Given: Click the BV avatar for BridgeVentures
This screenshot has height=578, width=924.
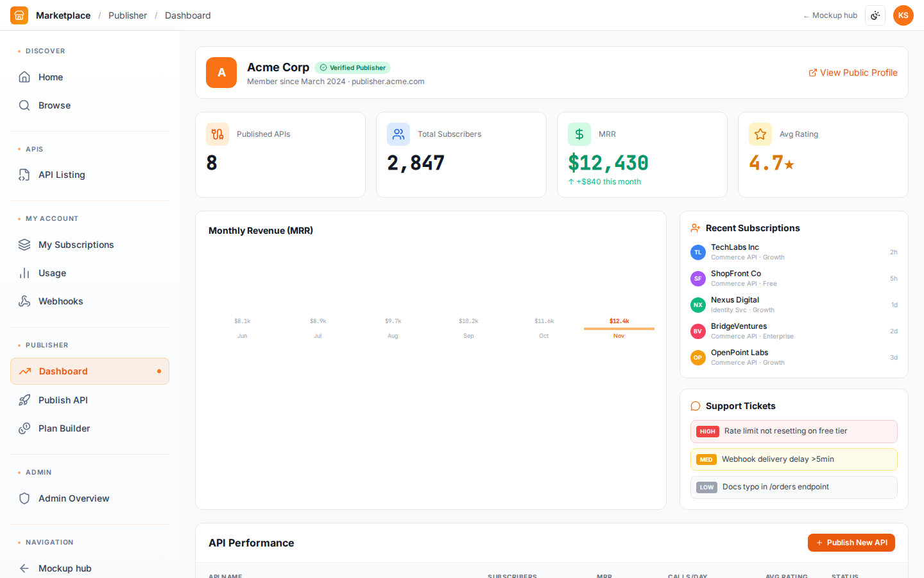Looking at the screenshot, I should 698,331.
